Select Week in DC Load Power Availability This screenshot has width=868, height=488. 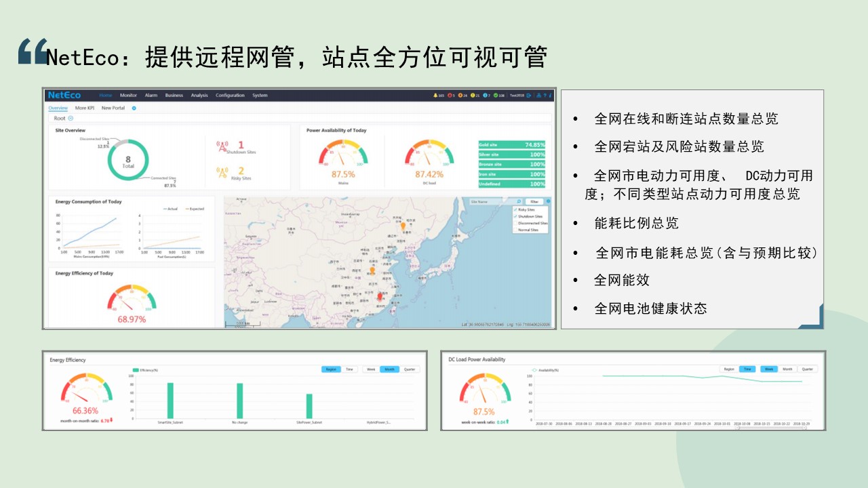click(769, 369)
